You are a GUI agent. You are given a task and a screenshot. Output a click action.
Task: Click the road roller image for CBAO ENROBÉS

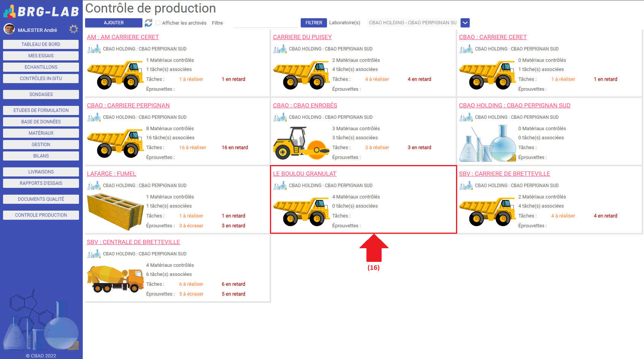pos(301,143)
